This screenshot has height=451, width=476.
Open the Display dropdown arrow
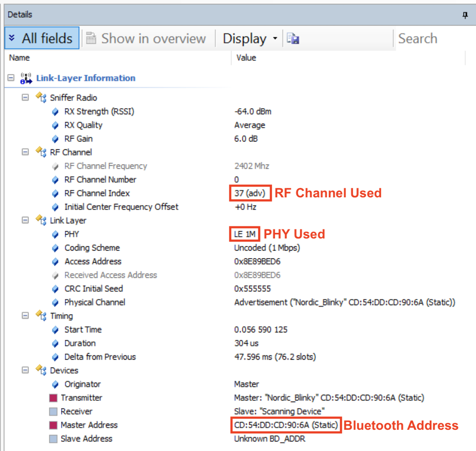point(275,39)
